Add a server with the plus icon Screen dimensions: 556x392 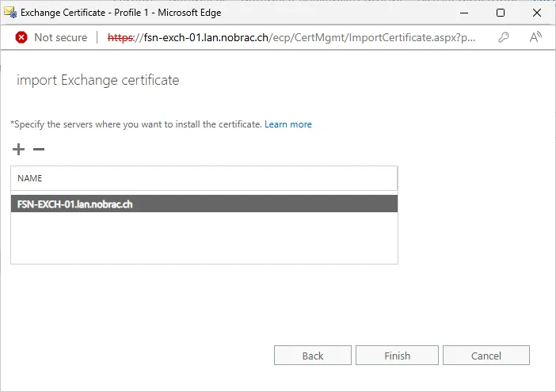point(18,149)
